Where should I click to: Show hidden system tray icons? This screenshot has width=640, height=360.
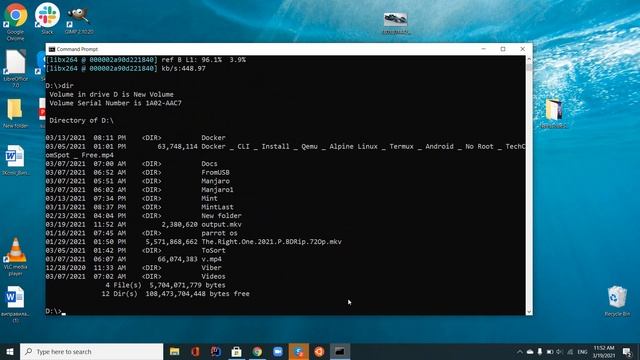click(520, 352)
